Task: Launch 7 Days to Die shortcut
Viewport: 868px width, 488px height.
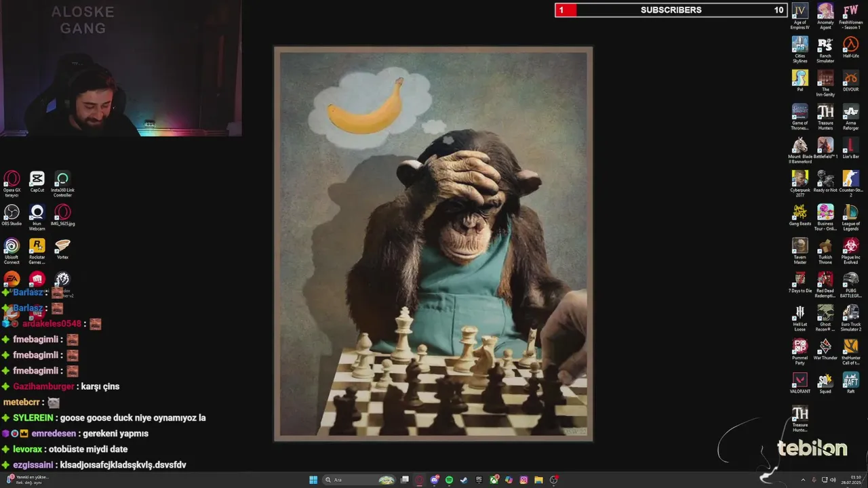Action: pos(800,282)
